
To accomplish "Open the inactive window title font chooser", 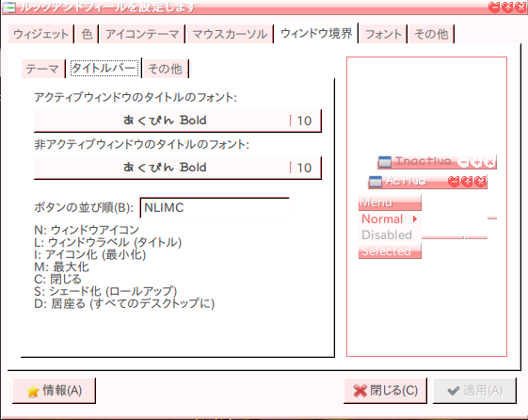I will coord(178,168).
